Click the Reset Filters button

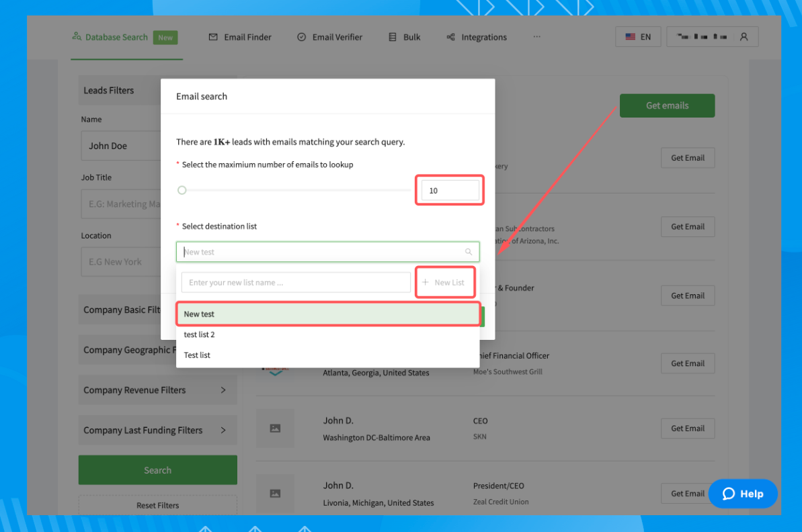click(x=157, y=505)
